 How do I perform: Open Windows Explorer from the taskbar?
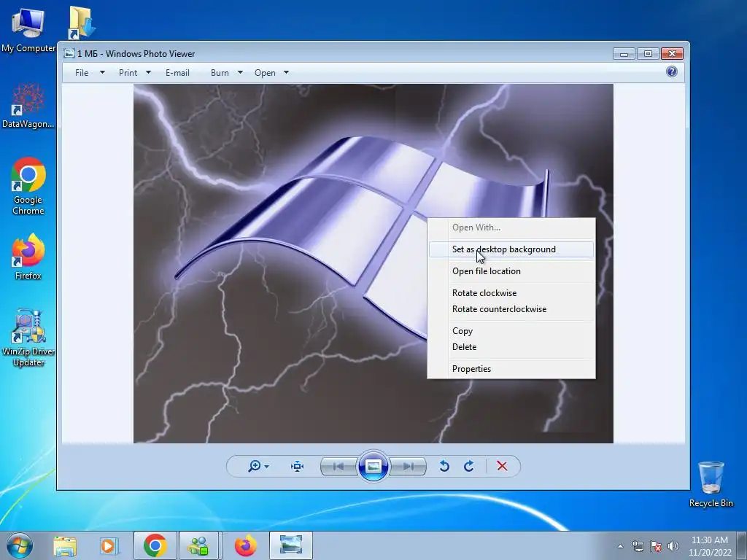65,545
